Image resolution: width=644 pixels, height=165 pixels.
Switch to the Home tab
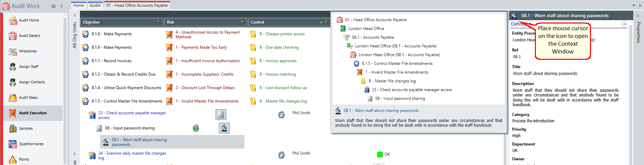coord(79,5)
